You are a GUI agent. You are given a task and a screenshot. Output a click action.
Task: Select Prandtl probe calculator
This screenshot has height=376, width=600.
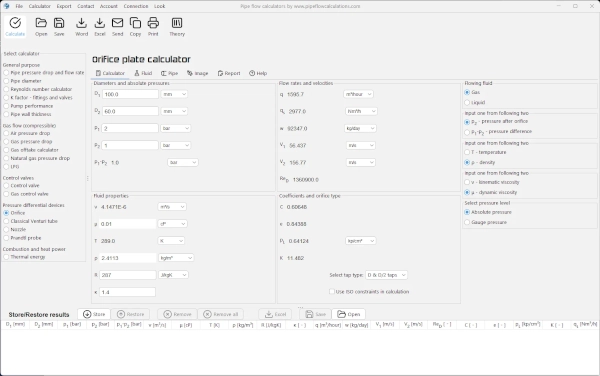[x=22, y=238]
